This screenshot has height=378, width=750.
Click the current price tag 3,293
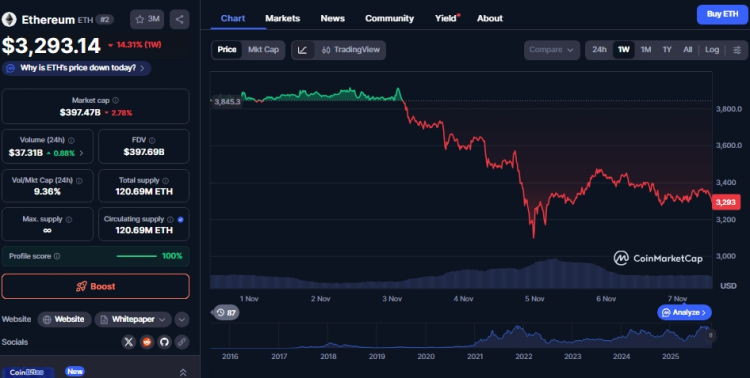(726, 202)
